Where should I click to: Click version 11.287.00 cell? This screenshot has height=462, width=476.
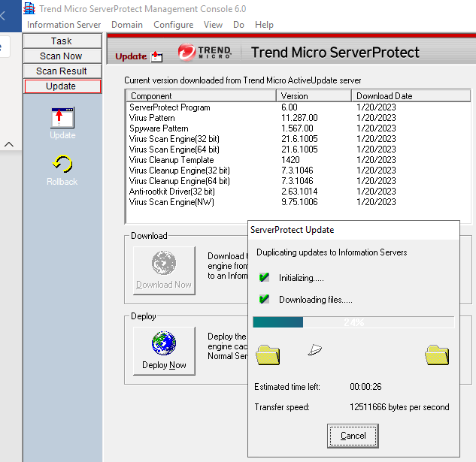pyautogui.click(x=299, y=118)
